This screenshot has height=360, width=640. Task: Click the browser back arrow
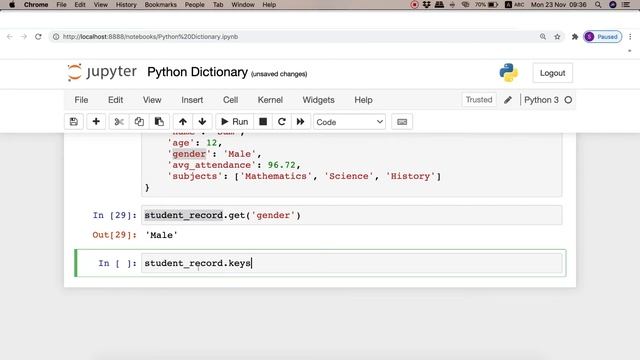point(9,37)
